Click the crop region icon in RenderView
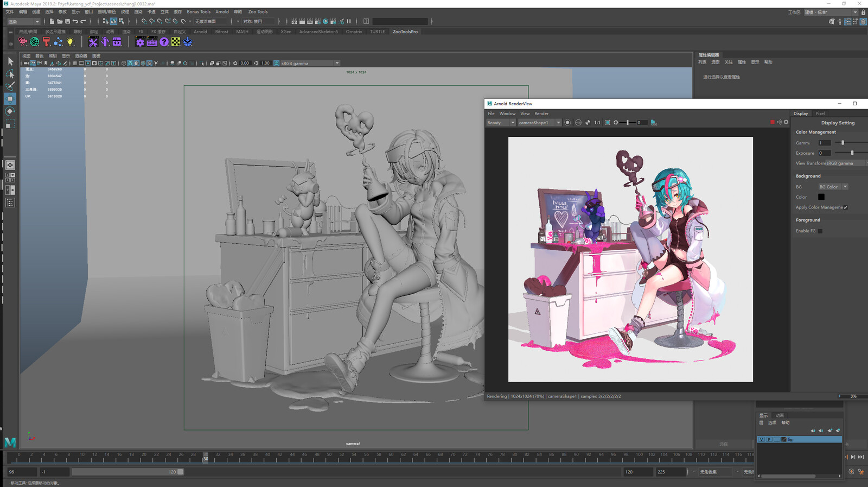This screenshot has height=487, width=868. click(608, 123)
